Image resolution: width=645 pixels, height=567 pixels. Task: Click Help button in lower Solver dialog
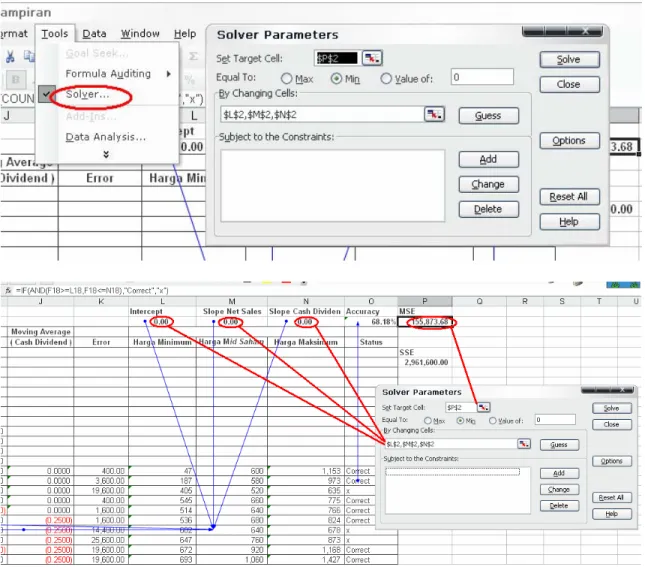tap(612, 514)
